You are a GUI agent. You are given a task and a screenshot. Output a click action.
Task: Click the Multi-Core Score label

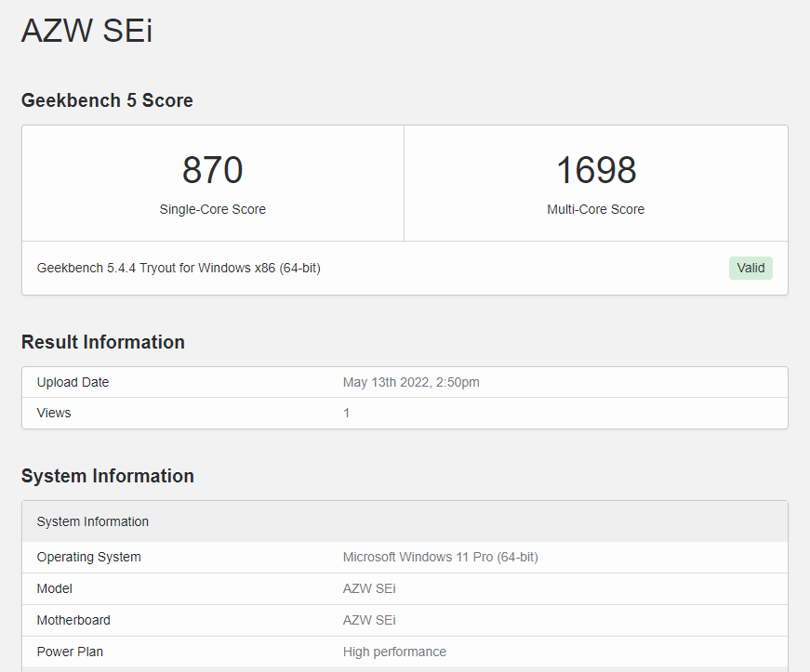tap(595, 209)
